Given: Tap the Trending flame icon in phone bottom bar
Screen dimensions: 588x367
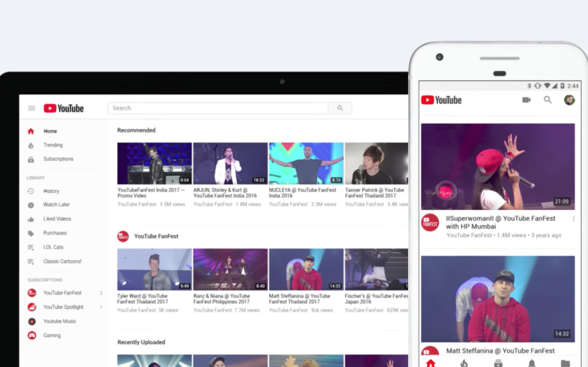Looking at the screenshot, I should point(464,363).
